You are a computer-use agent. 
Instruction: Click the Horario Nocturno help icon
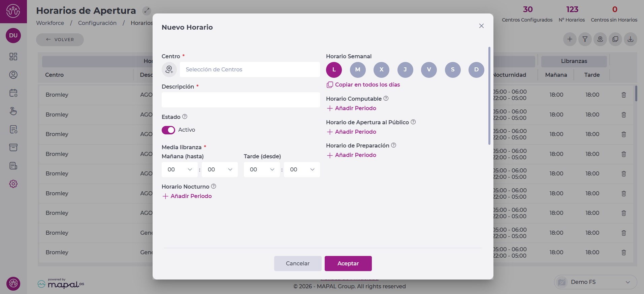(x=214, y=186)
